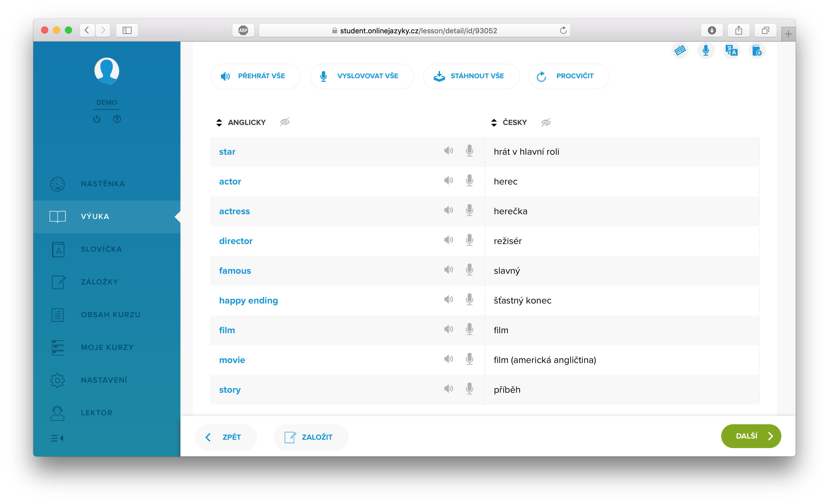Play audio for the word 'actor'
Image resolution: width=829 pixels, height=504 pixels.
click(x=448, y=181)
